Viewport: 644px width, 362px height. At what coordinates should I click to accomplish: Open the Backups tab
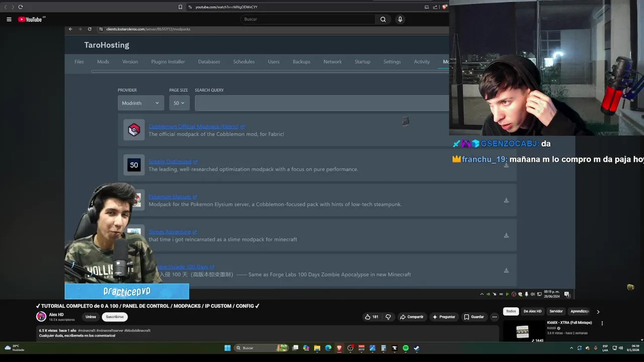click(301, 62)
